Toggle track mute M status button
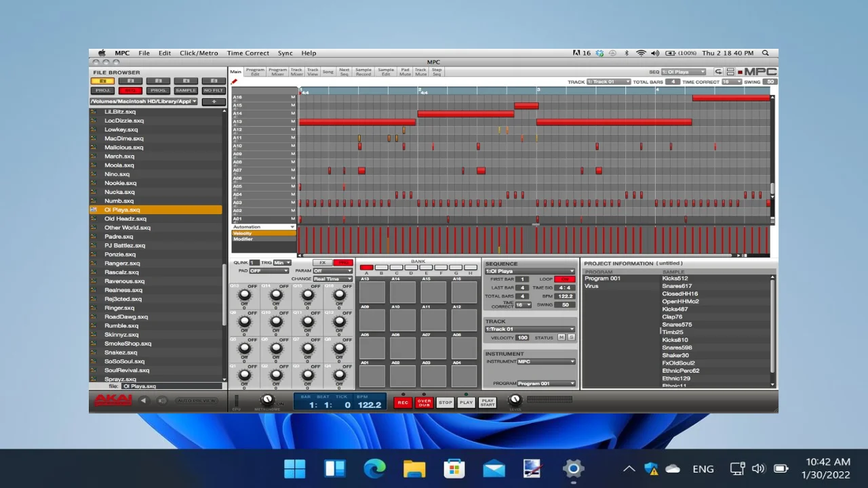This screenshot has height=488, width=868. click(561, 338)
